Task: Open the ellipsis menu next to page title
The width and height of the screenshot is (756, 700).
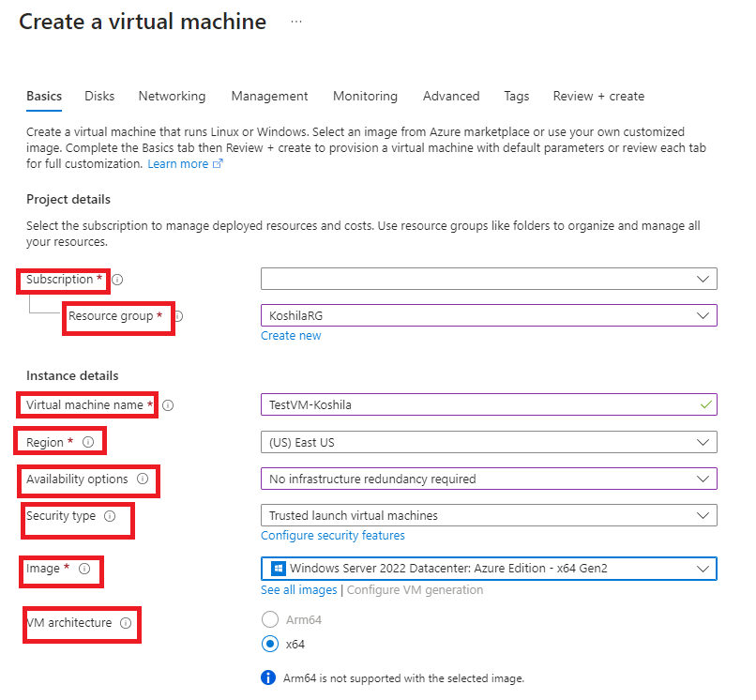Action: [x=296, y=21]
